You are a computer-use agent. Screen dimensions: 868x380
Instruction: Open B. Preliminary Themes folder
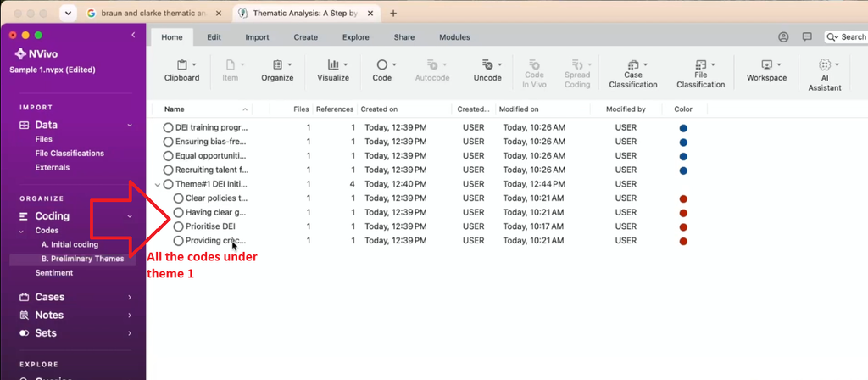tap(82, 259)
